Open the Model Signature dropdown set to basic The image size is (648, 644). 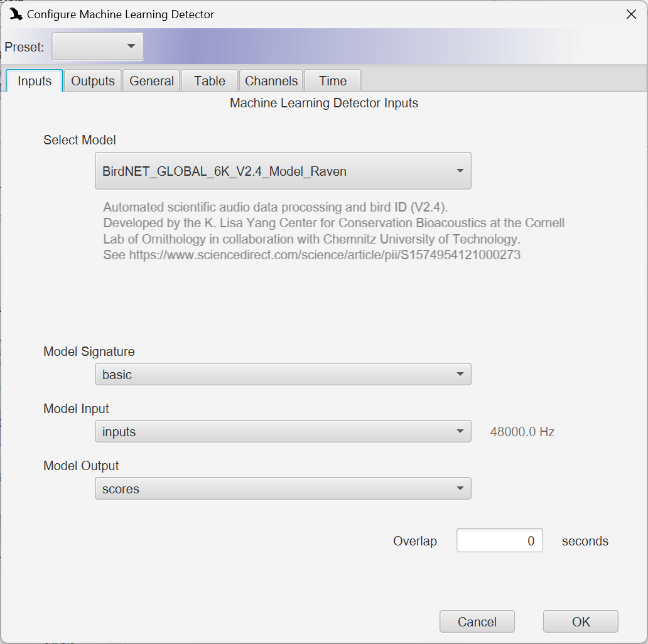point(283,374)
